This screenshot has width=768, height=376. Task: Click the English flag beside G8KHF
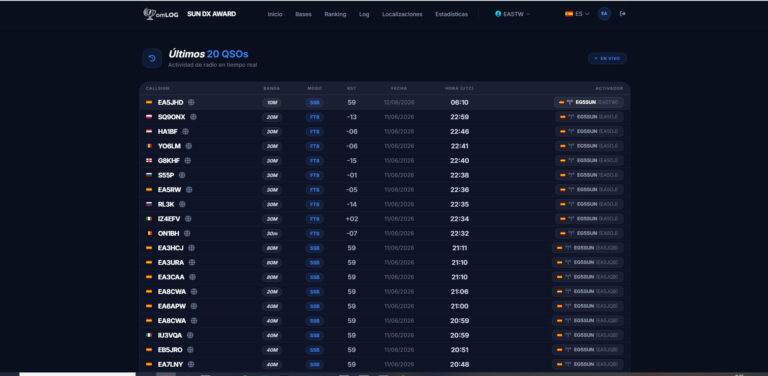149,161
